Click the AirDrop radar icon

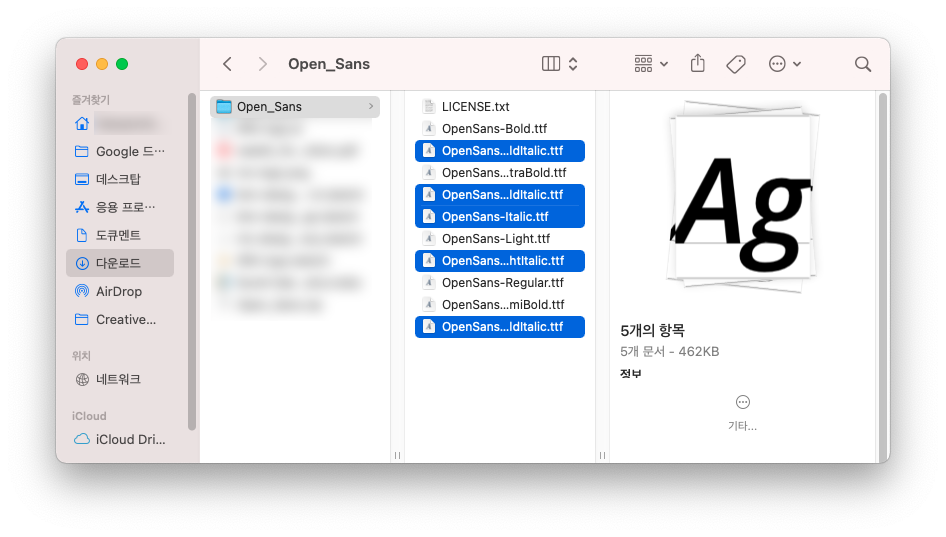(x=82, y=291)
